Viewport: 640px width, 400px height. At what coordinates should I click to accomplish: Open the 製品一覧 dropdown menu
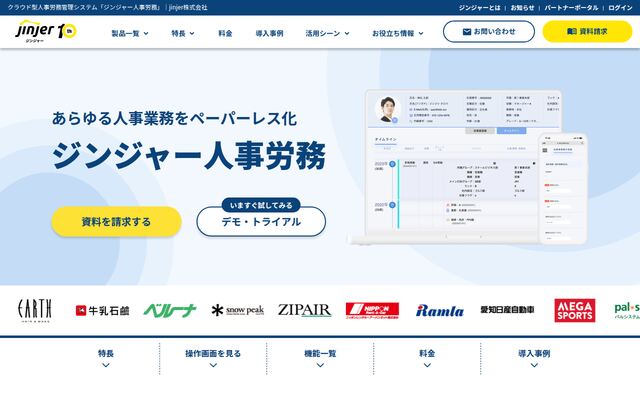point(130,33)
